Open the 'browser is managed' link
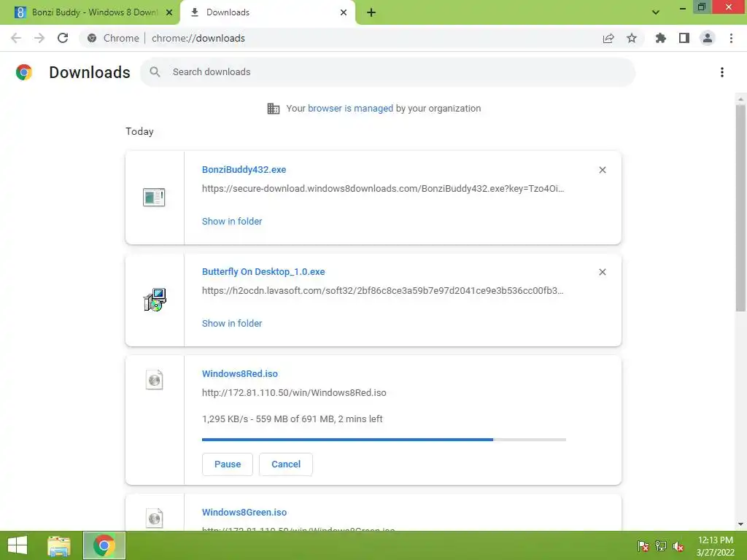This screenshot has width=747, height=560. (350, 109)
